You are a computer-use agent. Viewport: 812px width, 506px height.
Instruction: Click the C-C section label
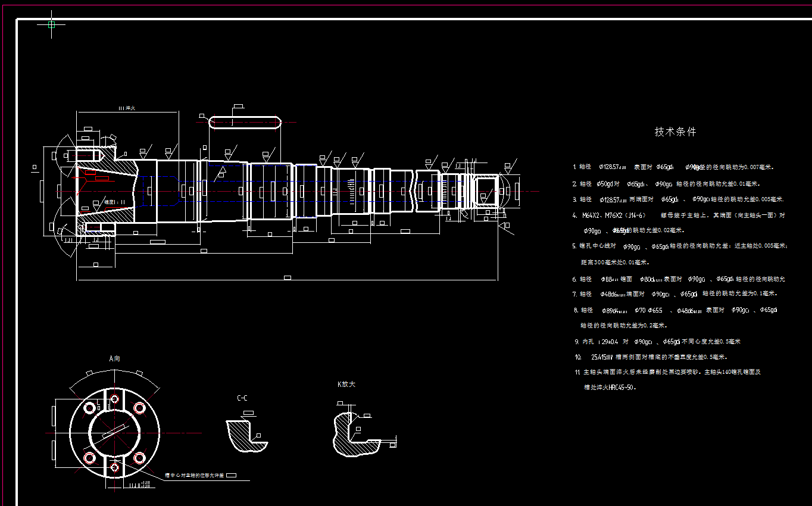[242, 398]
